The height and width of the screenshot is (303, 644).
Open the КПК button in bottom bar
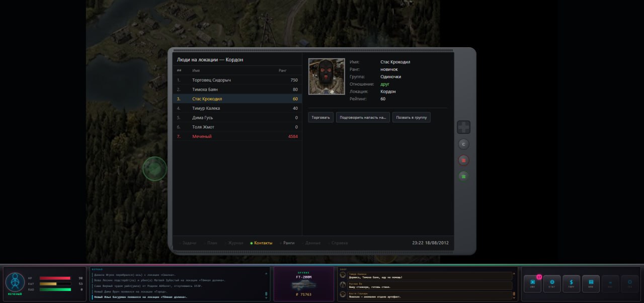coord(591,284)
